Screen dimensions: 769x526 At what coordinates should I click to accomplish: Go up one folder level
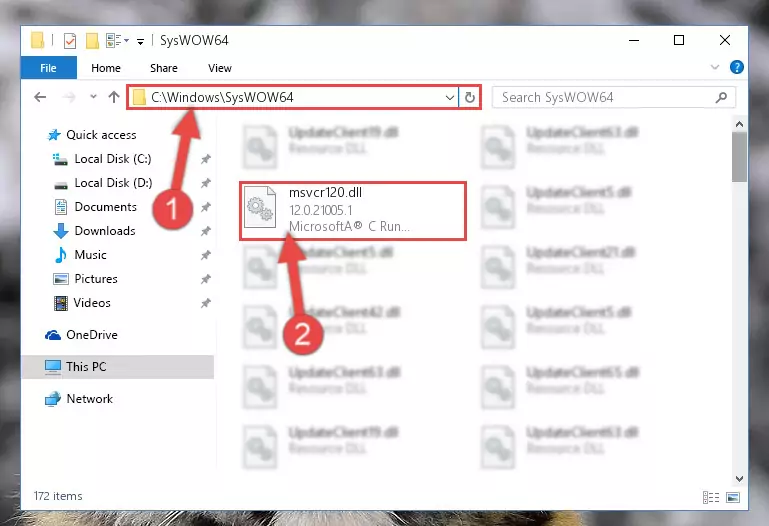point(114,97)
